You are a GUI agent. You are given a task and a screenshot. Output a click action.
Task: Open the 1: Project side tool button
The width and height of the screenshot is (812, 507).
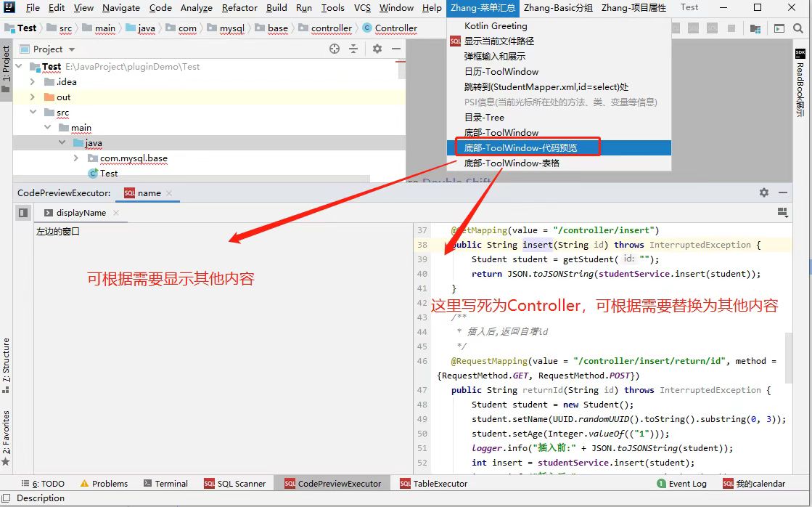pyautogui.click(x=6, y=70)
